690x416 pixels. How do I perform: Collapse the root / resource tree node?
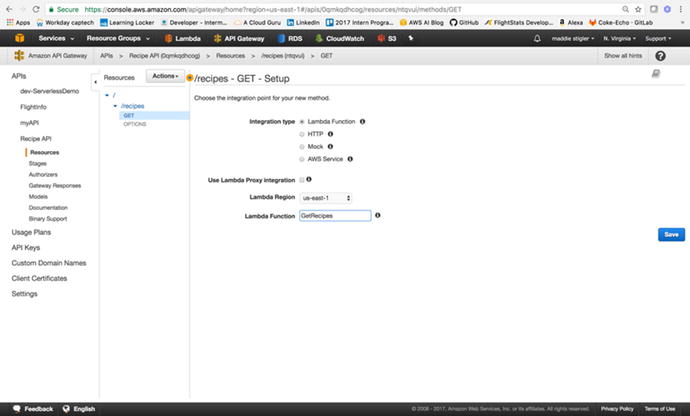click(x=107, y=95)
